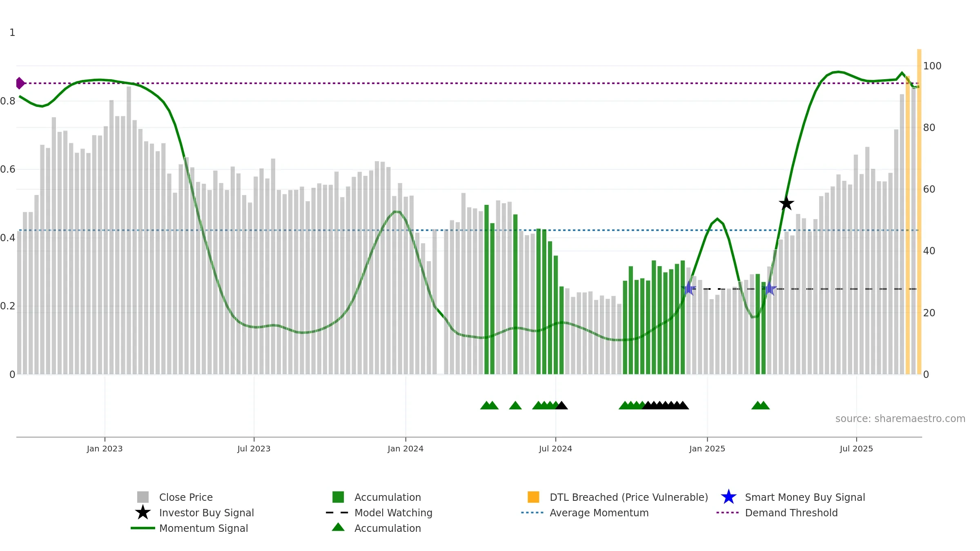
Task: Click the black triangle near Jul 2024
Action: click(x=561, y=405)
